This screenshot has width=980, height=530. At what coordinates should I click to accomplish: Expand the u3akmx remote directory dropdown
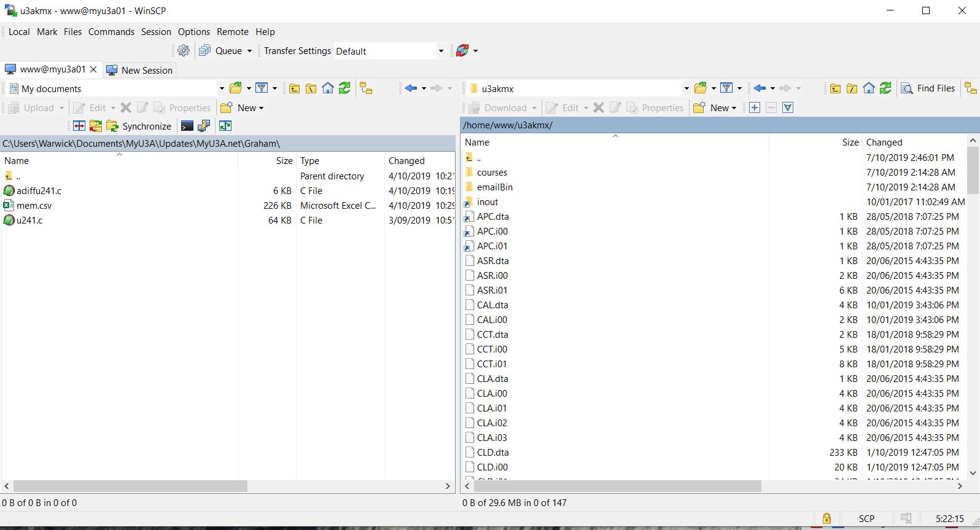pyautogui.click(x=686, y=88)
